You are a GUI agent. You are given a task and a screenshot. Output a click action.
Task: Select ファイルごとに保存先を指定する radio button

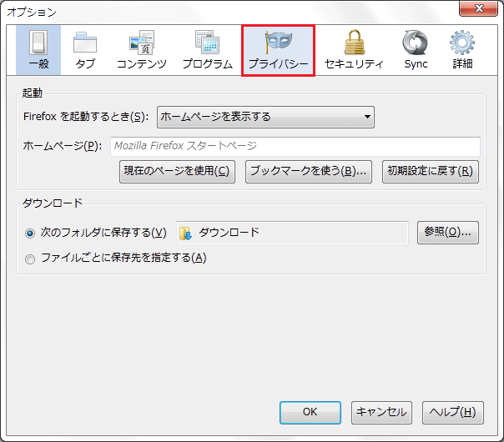tap(30, 259)
